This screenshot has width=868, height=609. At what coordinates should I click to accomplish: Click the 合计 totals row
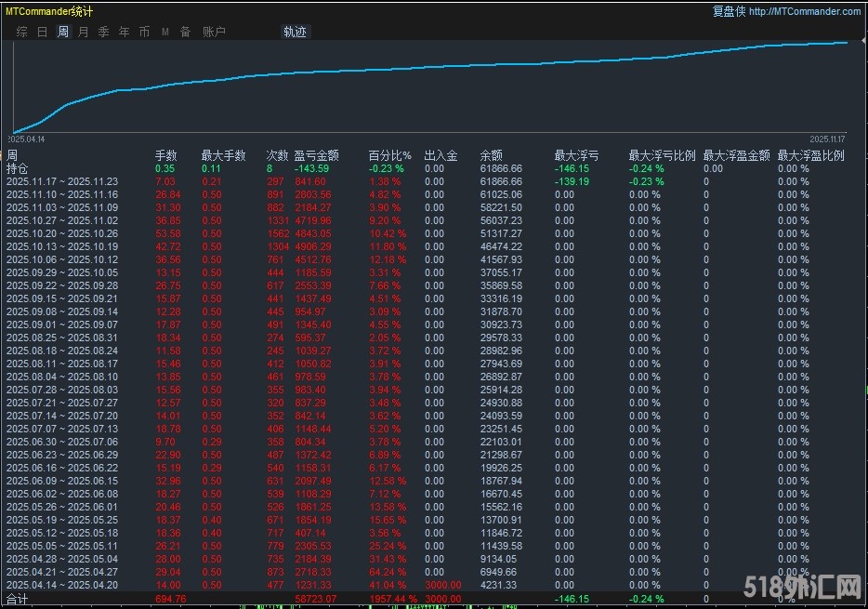[18, 600]
